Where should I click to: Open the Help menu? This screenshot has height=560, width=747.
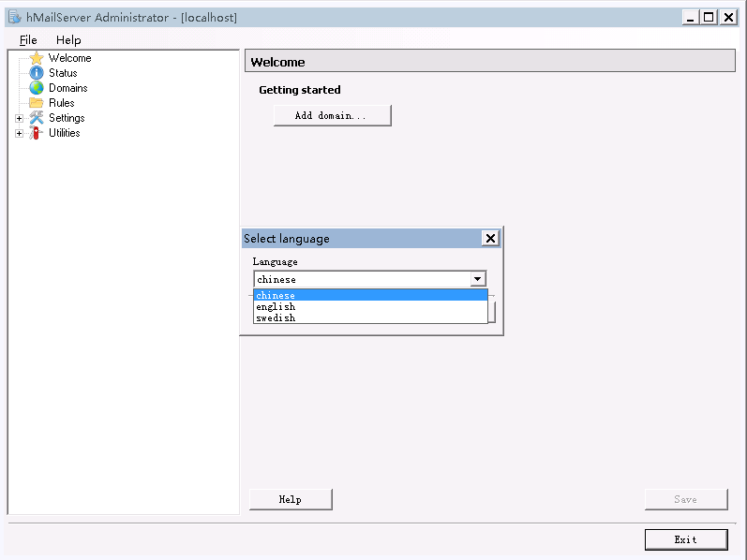click(68, 40)
